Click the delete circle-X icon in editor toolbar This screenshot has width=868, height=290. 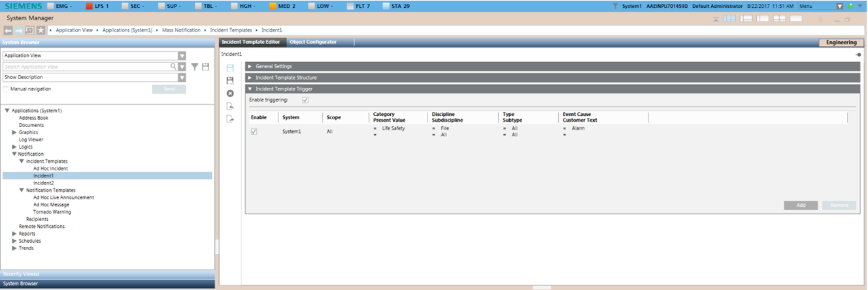click(230, 94)
